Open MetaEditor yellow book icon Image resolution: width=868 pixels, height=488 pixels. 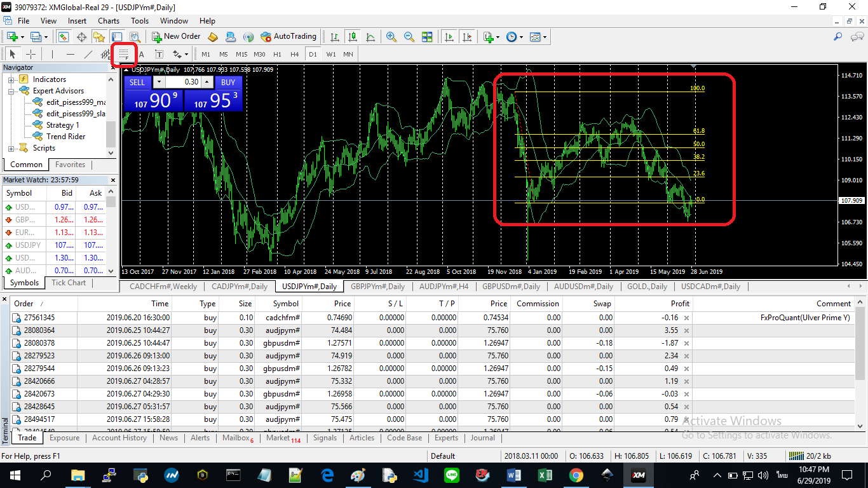click(x=213, y=37)
